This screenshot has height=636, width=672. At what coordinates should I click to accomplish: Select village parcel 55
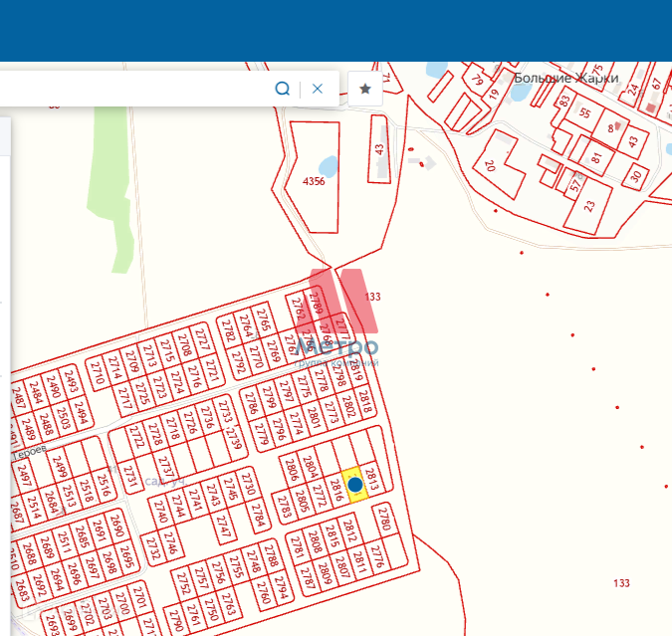point(585,112)
